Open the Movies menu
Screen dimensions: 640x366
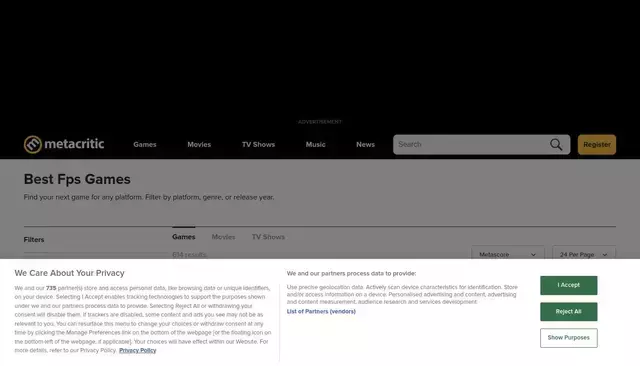199,144
